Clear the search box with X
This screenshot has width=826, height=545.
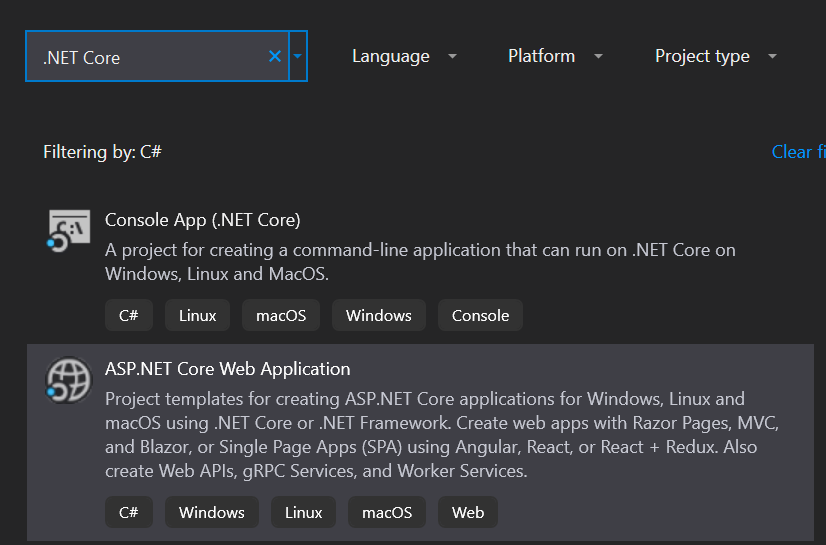pos(275,57)
